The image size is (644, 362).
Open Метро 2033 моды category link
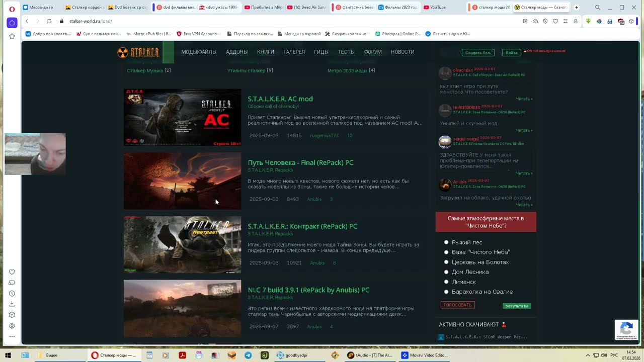tap(347, 71)
